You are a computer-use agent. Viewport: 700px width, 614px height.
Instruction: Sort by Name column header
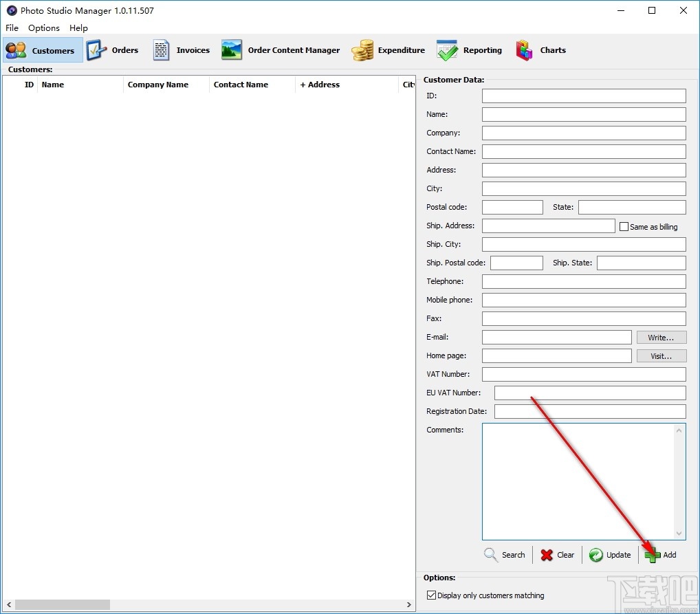[x=80, y=85]
